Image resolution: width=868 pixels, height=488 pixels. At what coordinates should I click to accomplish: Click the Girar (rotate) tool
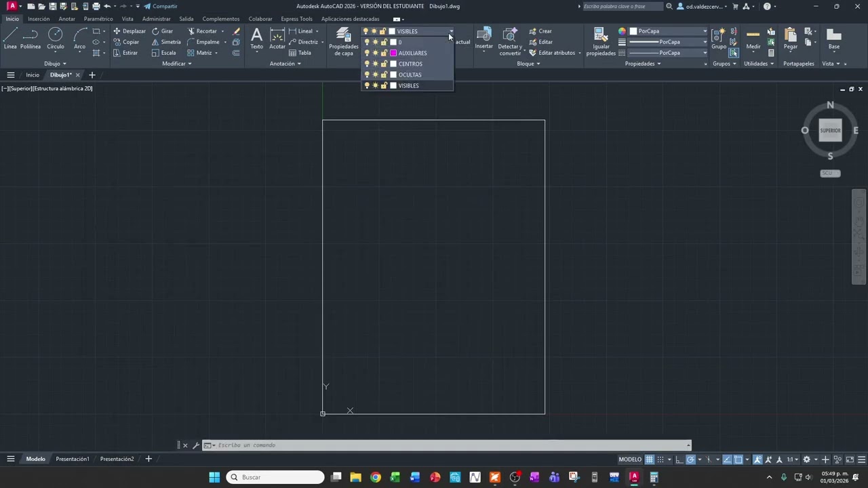tap(162, 31)
